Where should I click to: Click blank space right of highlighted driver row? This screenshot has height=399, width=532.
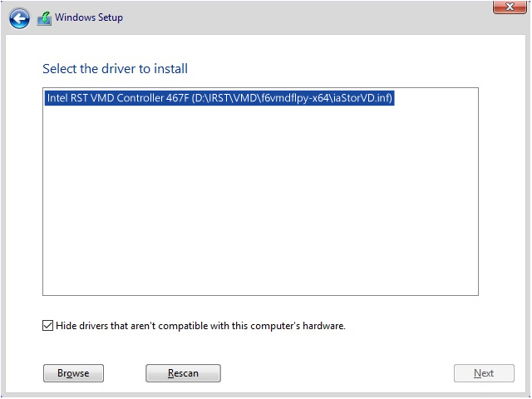click(436, 98)
